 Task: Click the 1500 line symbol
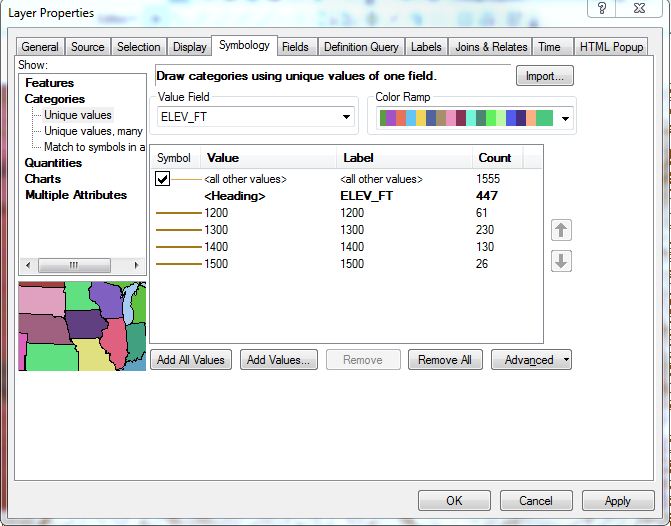click(x=178, y=264)
